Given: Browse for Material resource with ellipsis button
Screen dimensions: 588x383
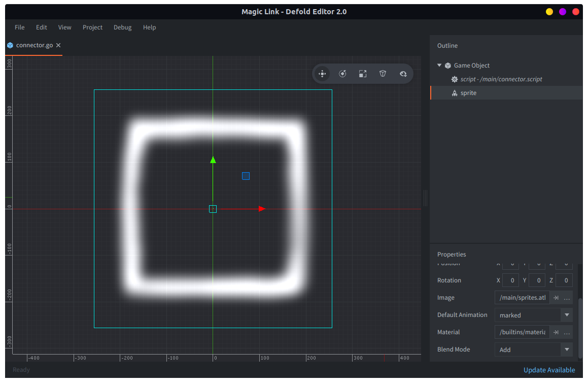Looking at the screenshot, I should coord(567,332).
